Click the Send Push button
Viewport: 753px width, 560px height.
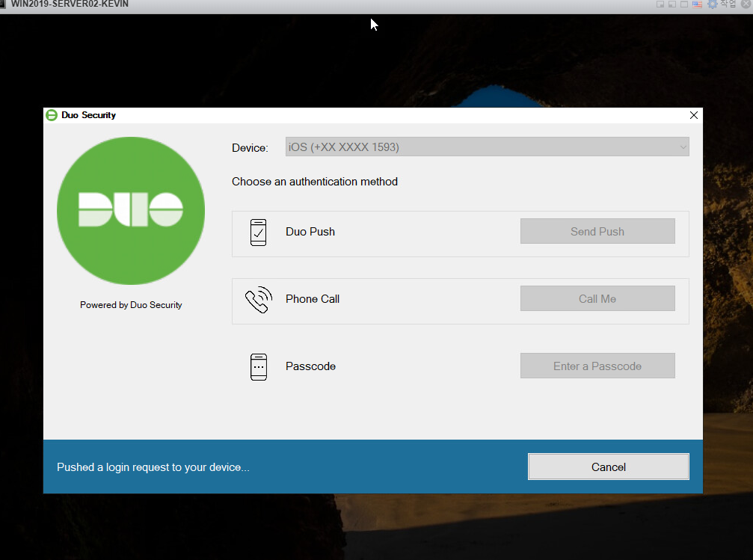[597, 232]
